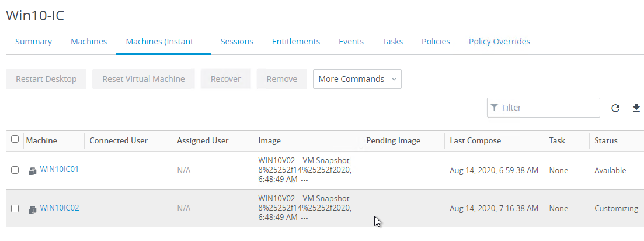The width and height of the screenshot is (644, 241).
Task: Toggle the select-all checkbox in header
Action: (15, 139)
